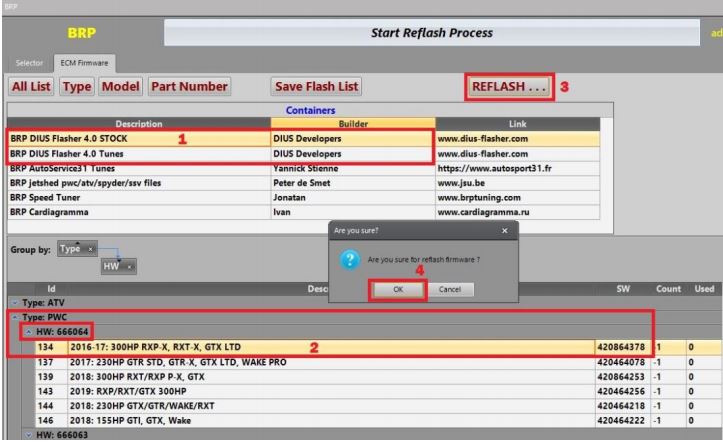Collapse the HW: 666064 group

coord(29,332)
